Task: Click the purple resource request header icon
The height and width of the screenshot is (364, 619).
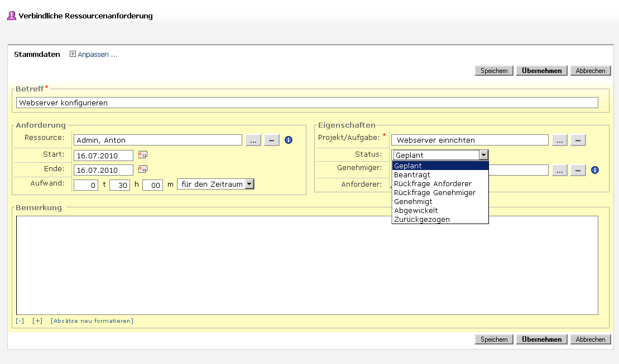Action: [12, 16]
